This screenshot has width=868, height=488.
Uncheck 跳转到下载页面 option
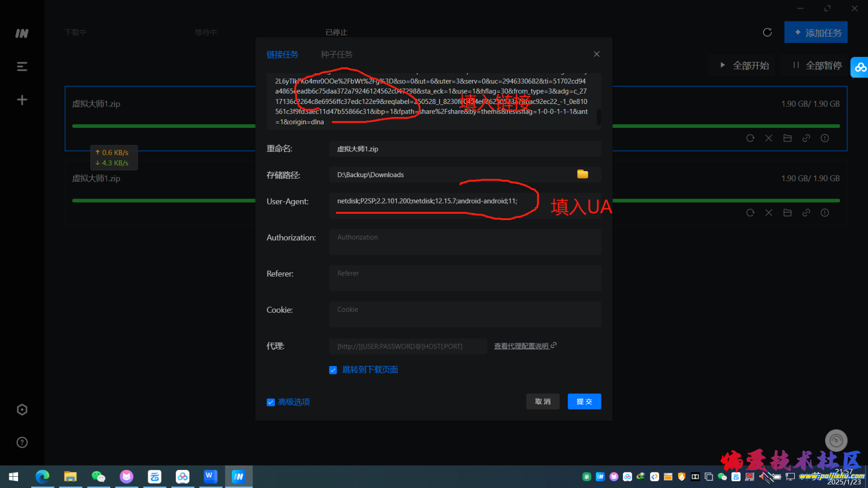click(332, 369)
